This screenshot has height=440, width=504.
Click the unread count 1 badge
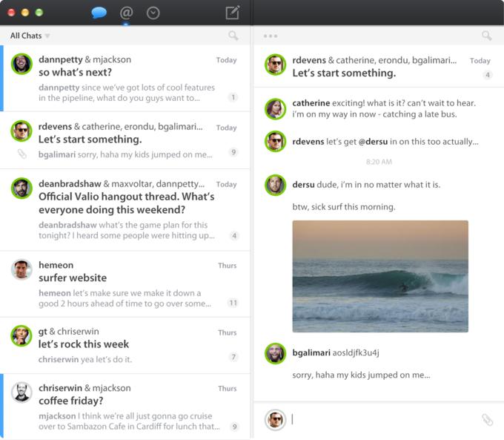point(233,97)
